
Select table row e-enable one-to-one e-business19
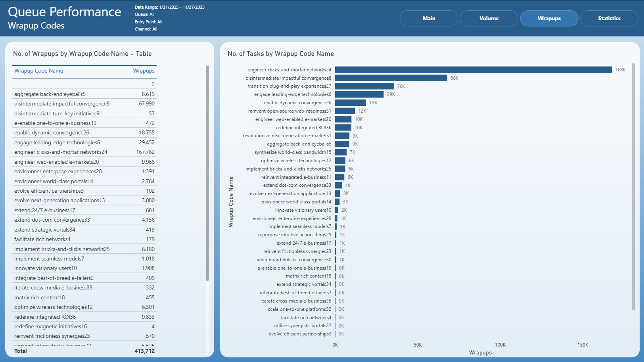coord(84,123)
